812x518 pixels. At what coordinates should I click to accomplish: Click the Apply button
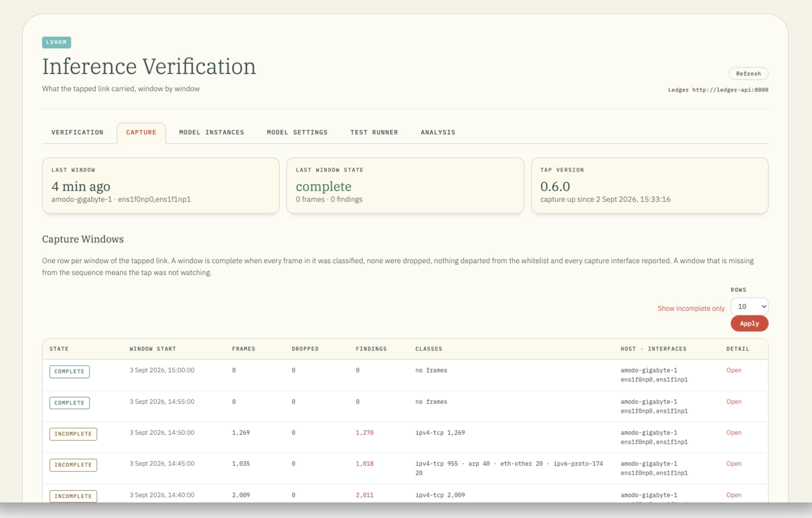click(x=749, y=323)
